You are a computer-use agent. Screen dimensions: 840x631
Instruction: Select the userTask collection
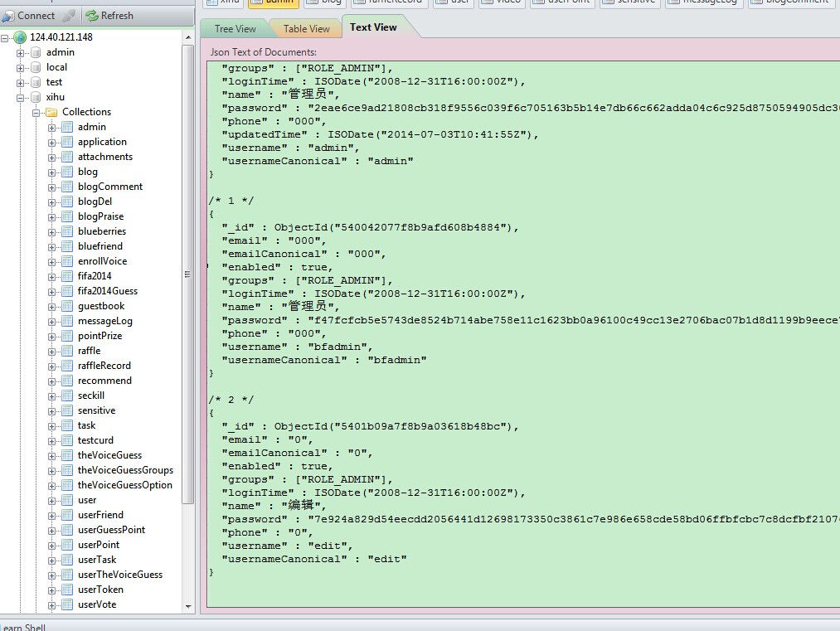[x=97, y=560]
